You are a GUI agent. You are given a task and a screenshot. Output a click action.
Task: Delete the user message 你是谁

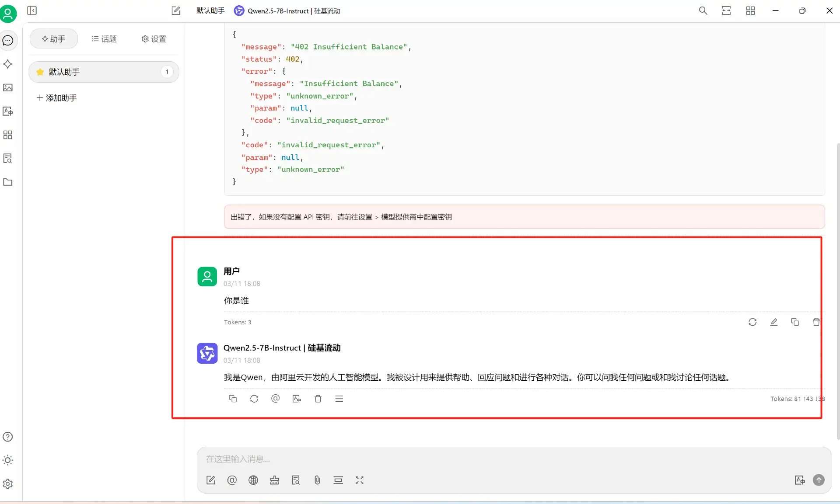coord(816,322)
